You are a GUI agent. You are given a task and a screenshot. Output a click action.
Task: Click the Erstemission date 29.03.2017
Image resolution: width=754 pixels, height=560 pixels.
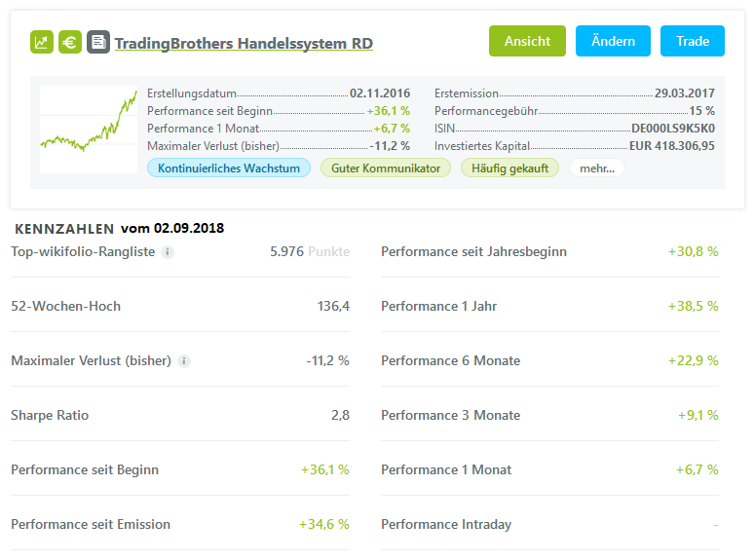coord(684,93)
